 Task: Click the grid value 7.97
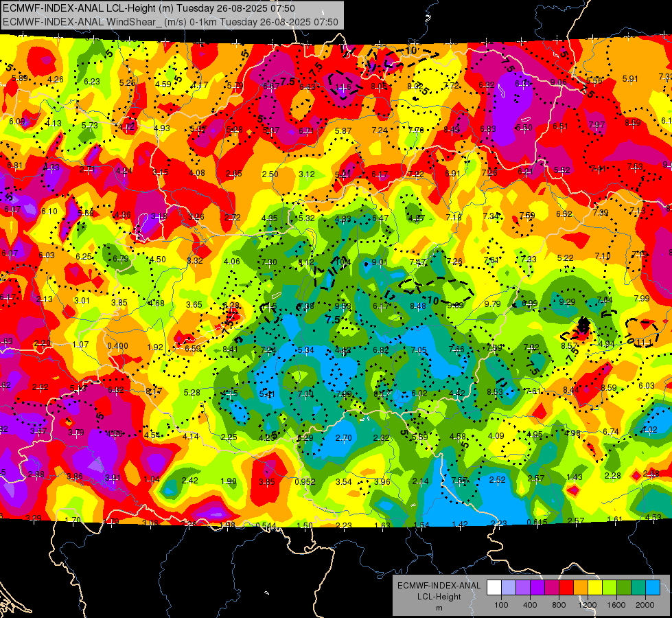point(596,125)
